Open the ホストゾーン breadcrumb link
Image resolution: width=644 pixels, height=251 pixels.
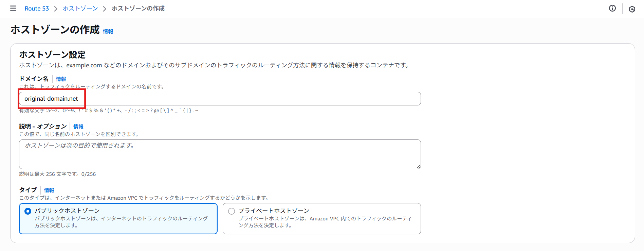click(80, 9)
